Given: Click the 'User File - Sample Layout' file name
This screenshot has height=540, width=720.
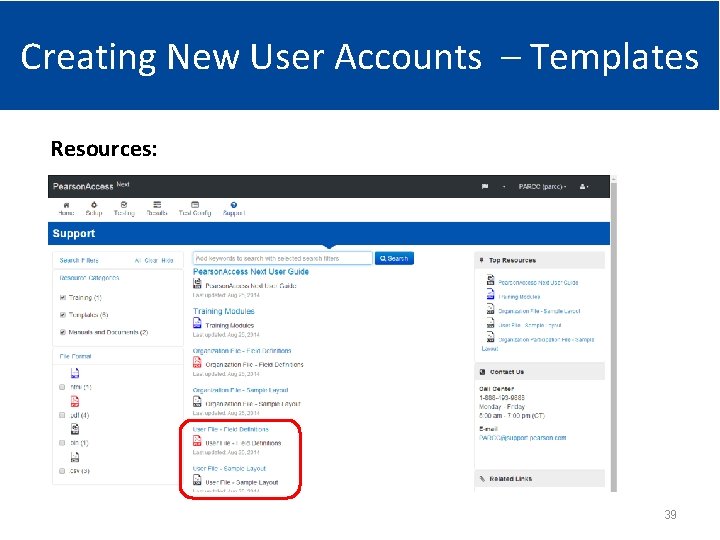Looking at the screenshot, I should click(x=242, y=483).
